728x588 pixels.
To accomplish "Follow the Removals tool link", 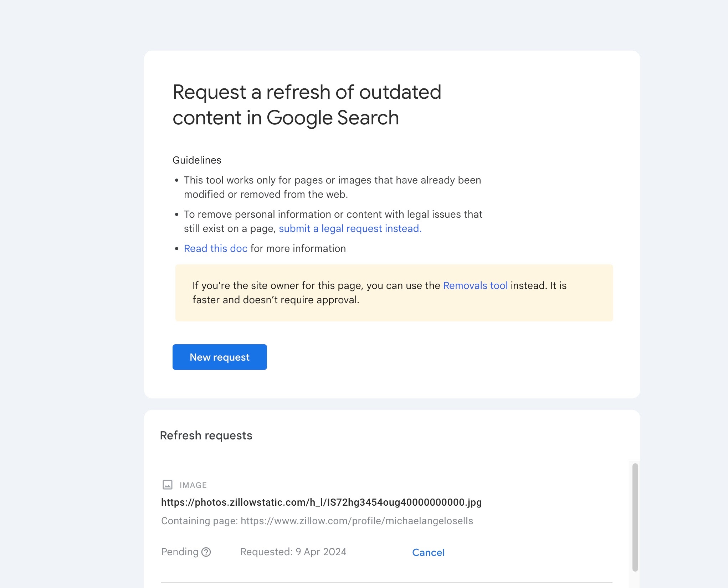I will [x=475, y=285].
